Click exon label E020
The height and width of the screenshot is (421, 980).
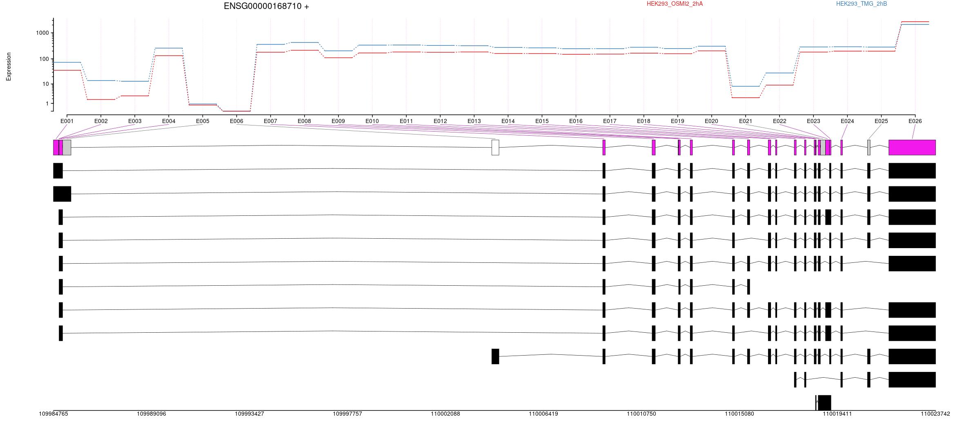[711, 121]
